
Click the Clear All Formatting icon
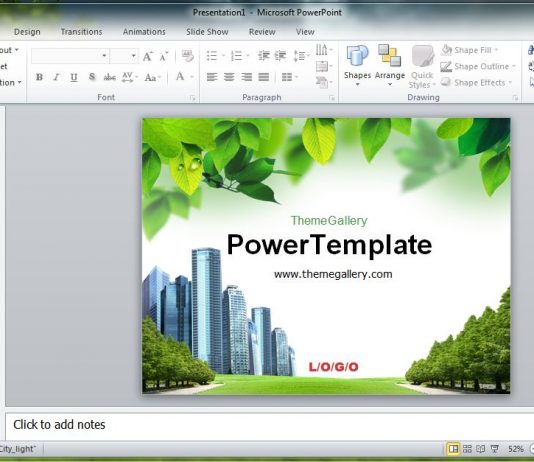(188, 56)
